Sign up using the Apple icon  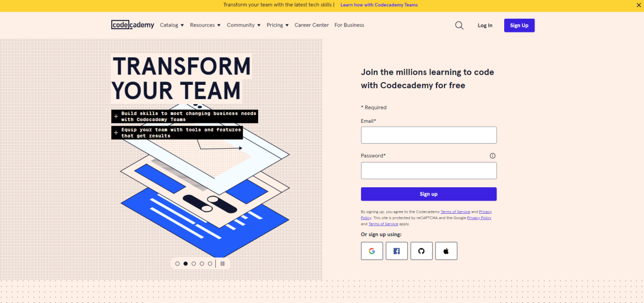(446, 251)
